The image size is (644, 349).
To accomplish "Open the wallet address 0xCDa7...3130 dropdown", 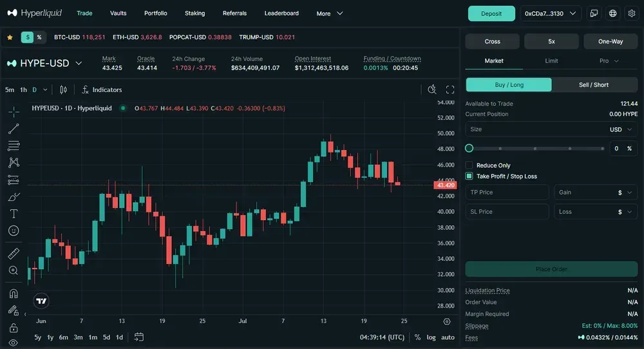I will [551, 14].
